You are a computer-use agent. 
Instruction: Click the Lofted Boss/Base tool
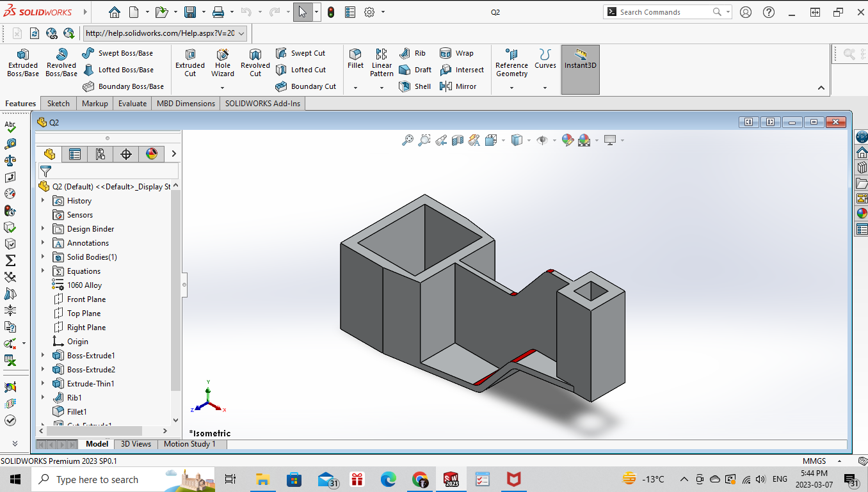pos(118,70)
